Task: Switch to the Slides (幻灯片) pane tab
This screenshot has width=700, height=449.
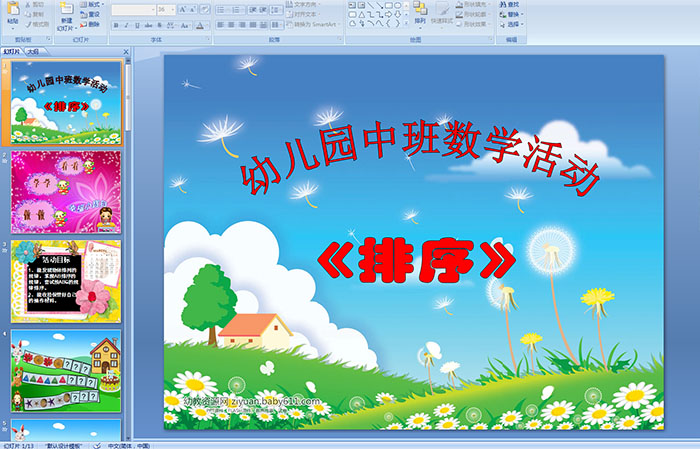Action: [x=12, y=52]
